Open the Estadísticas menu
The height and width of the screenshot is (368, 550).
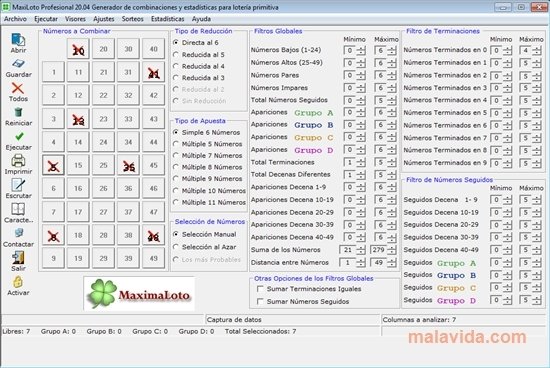point(167,19)
